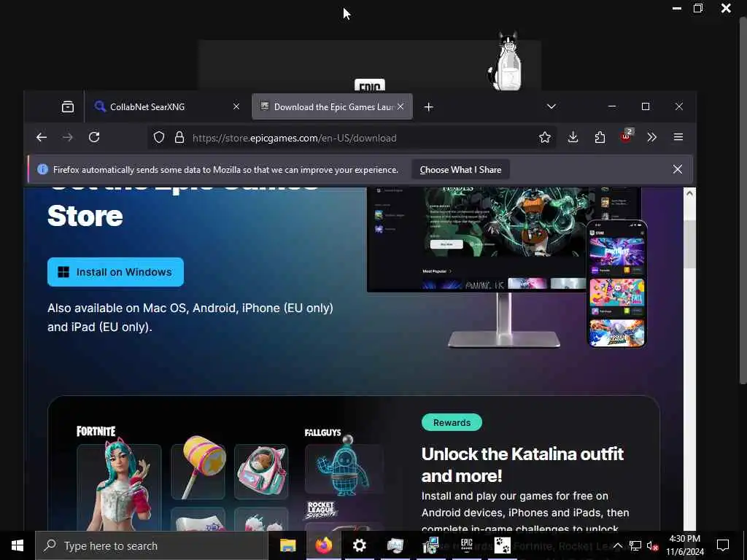Click the Firefox taskbar icon
747x560 pixels.
click(323, 545)
